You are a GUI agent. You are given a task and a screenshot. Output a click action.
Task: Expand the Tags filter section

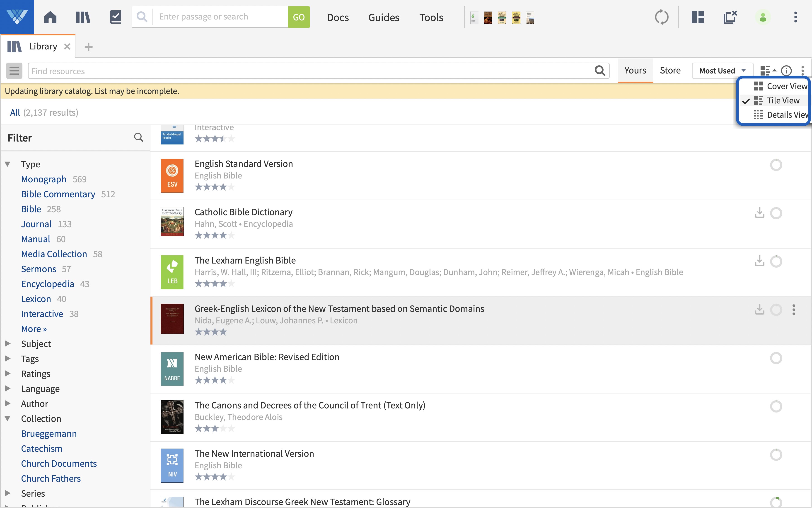point(7,359)
